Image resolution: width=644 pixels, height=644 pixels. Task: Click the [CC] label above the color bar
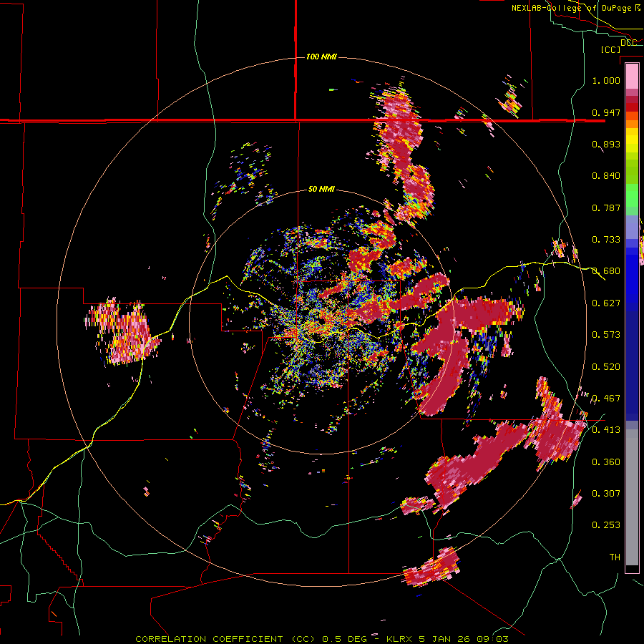610,49
